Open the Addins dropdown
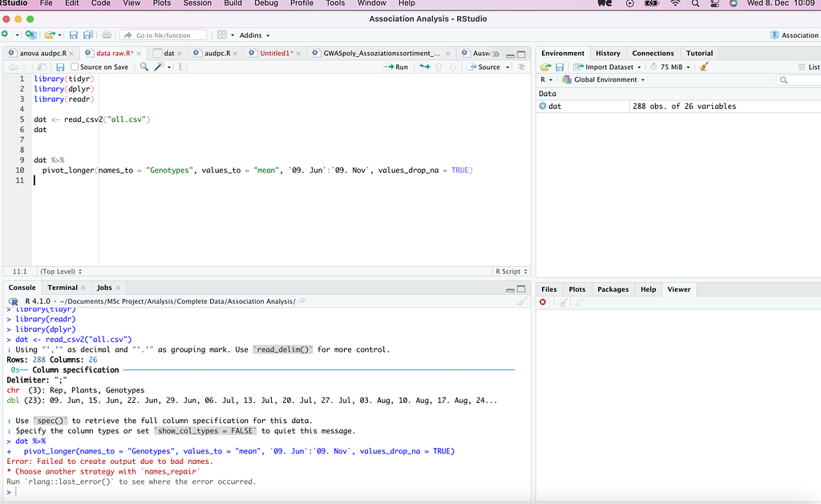Image resolution: width=821 pixels, height=504 pixels. point(254,35)
